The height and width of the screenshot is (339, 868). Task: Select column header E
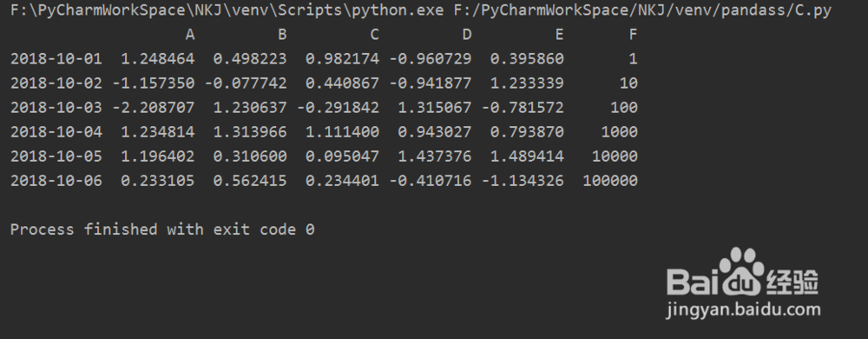coord(560,35)
